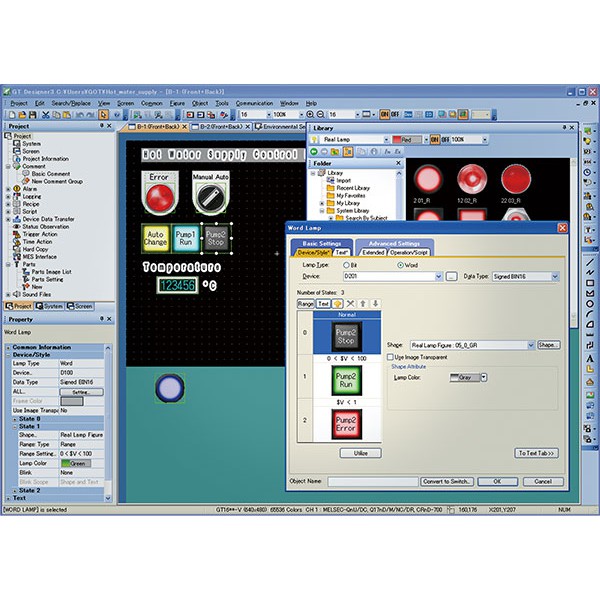The height and width of the screenshot is (600, 600).
Task: Select the Rectangle drawing tool
Action: pos(590,283)
